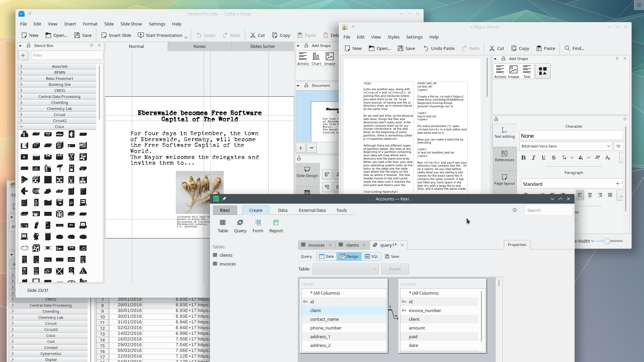The image size is (644, 362).
Task: Apply italic formatting in Words
Action: pos(534,158)
